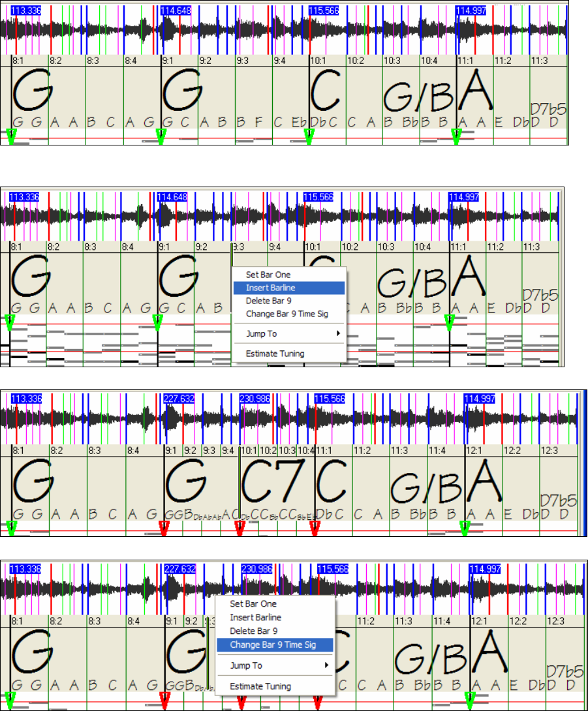Select Delete Bar 9 in lower context menu

tap(254, 631)
